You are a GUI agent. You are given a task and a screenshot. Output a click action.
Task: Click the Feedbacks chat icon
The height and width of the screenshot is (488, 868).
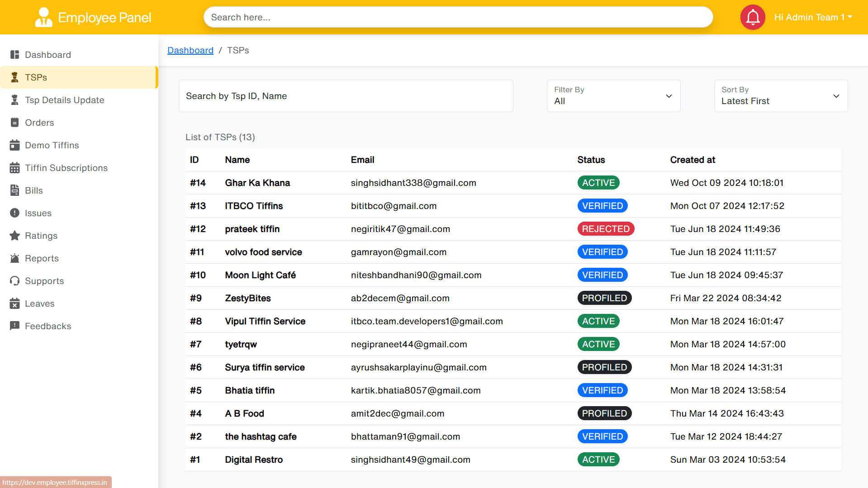[14, 326]
